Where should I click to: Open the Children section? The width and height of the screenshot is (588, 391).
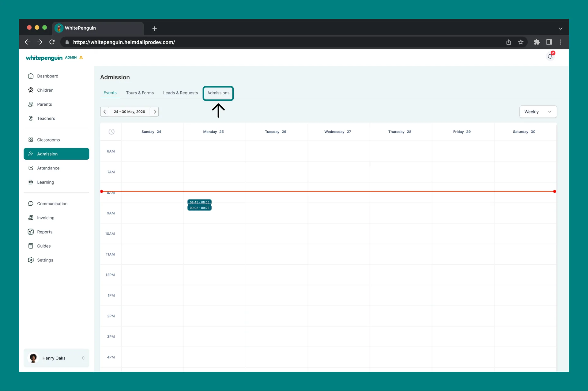point(56,90)
